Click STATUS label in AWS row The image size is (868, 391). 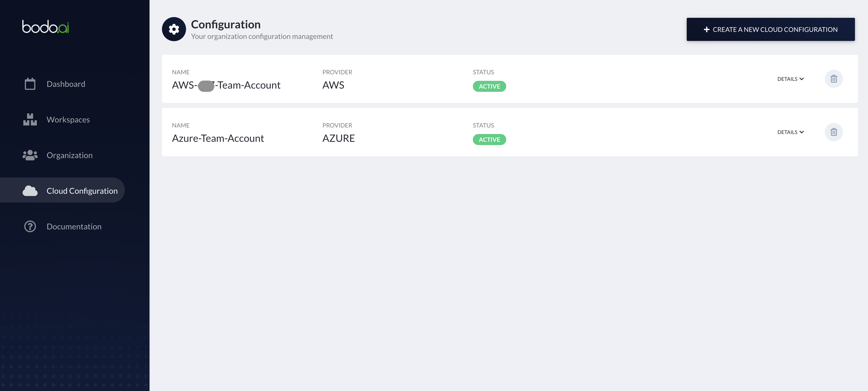tap(483, 72)
